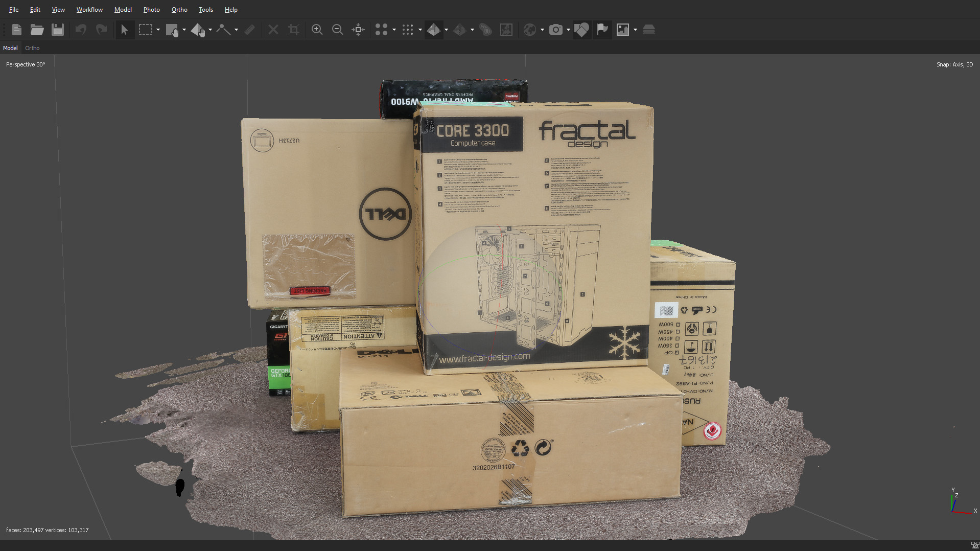Toggle Show Cameras camera icon
This screenshot has width=980, height=551.
coord(556,30)
